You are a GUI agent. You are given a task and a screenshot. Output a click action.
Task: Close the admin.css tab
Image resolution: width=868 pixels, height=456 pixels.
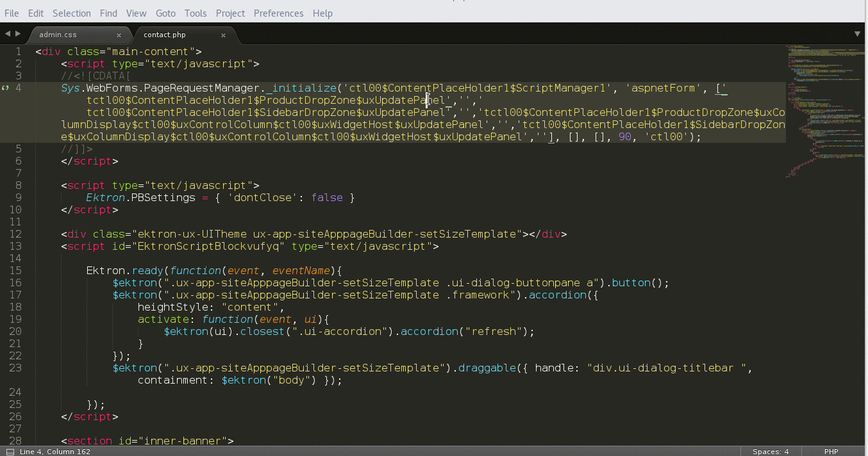pos(119,35)
